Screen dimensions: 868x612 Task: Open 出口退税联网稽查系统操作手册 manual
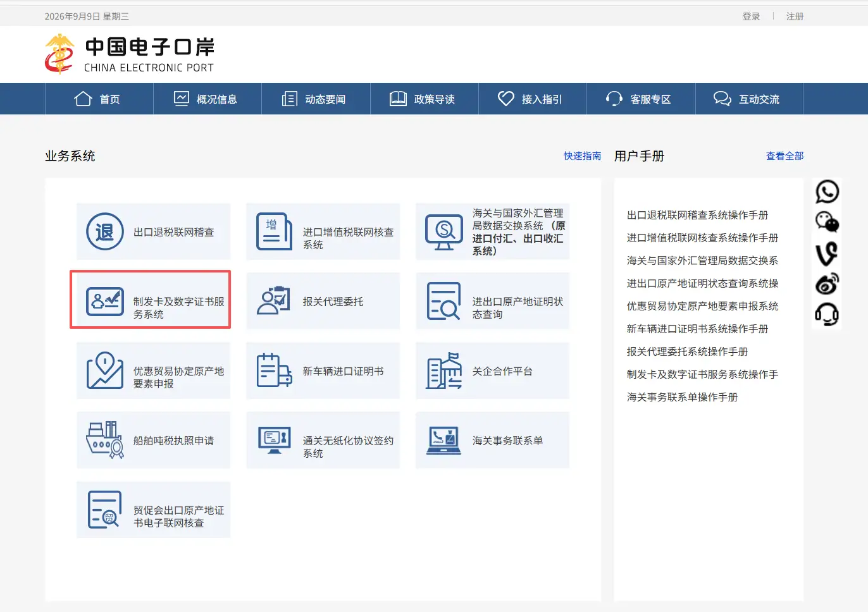(x=697, y=215)
